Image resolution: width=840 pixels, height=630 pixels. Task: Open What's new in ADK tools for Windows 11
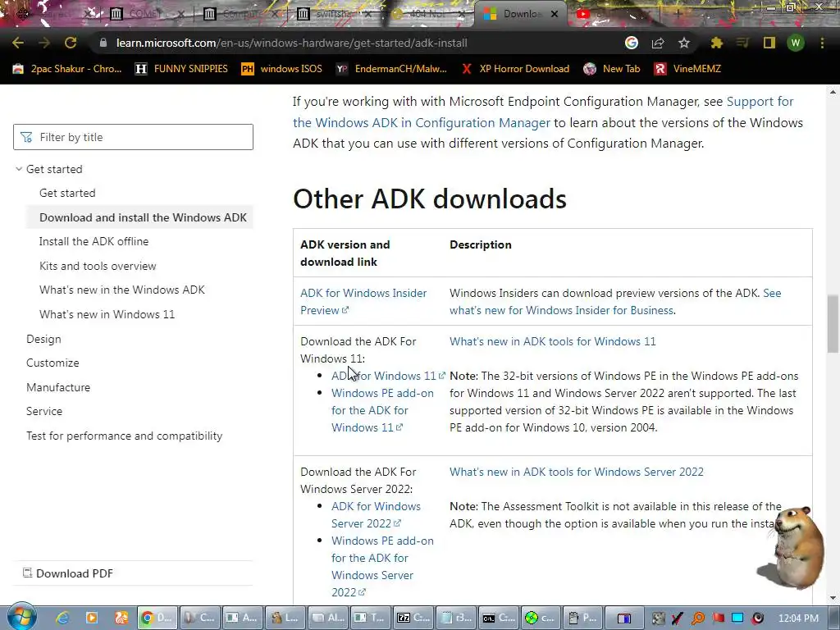(x=552, y=341)
